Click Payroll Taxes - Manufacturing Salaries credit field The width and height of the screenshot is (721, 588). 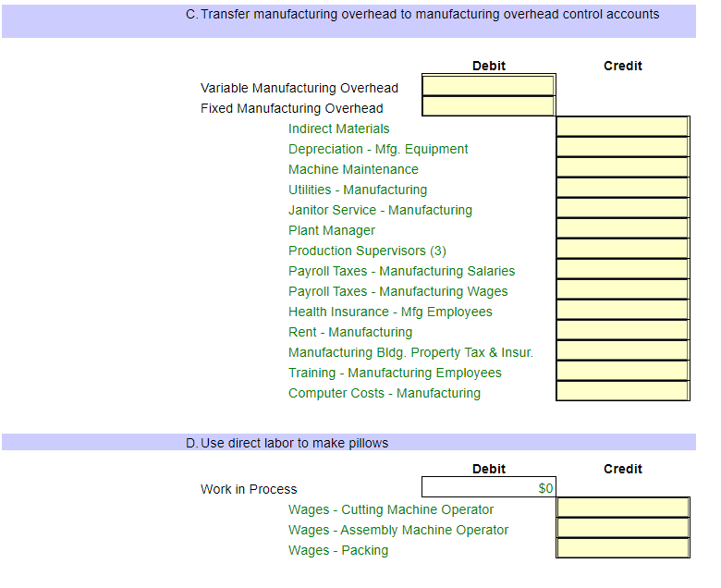click(623, 269)
